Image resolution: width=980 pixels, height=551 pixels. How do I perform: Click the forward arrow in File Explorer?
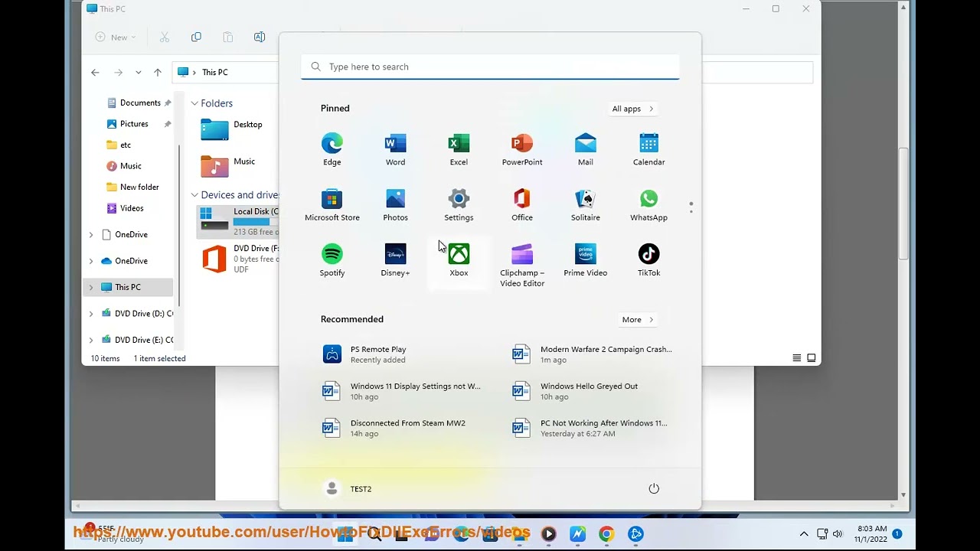(118, 72)
